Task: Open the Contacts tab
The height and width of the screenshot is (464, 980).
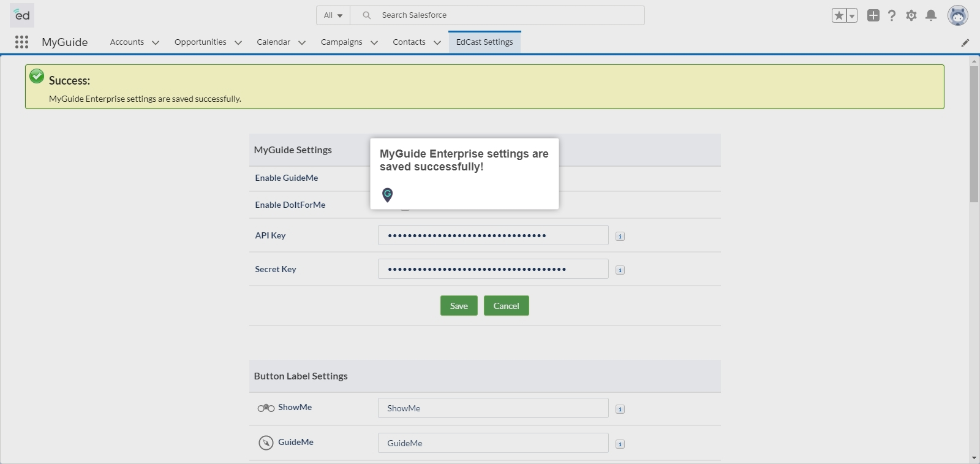Action: pyautogui.click(x=409, y=42)
